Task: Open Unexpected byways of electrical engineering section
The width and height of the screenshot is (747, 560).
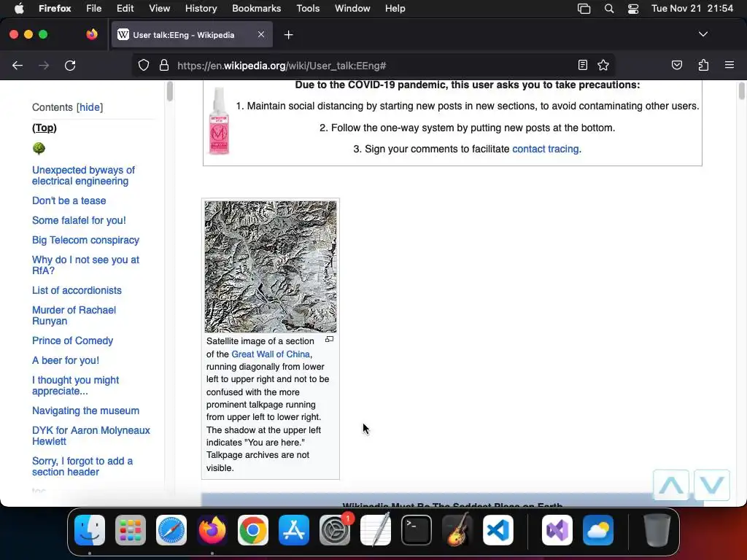Action: tap(83, 176)
